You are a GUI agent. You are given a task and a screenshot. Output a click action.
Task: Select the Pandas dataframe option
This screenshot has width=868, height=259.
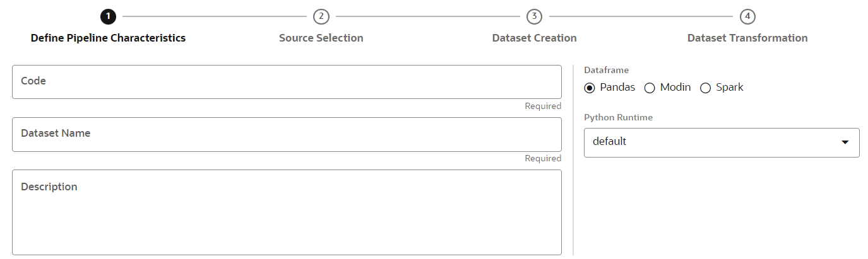pos(590,88)
